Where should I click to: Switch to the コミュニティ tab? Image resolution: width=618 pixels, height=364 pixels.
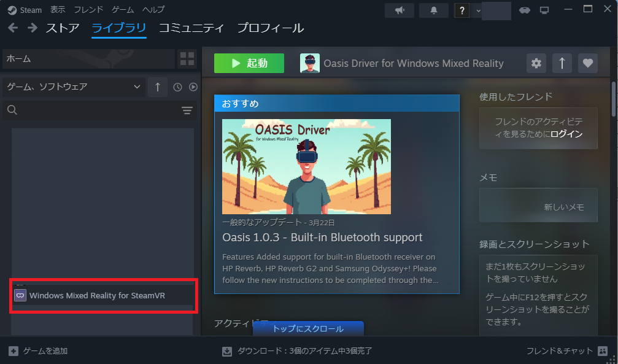[x=191, y=28]
